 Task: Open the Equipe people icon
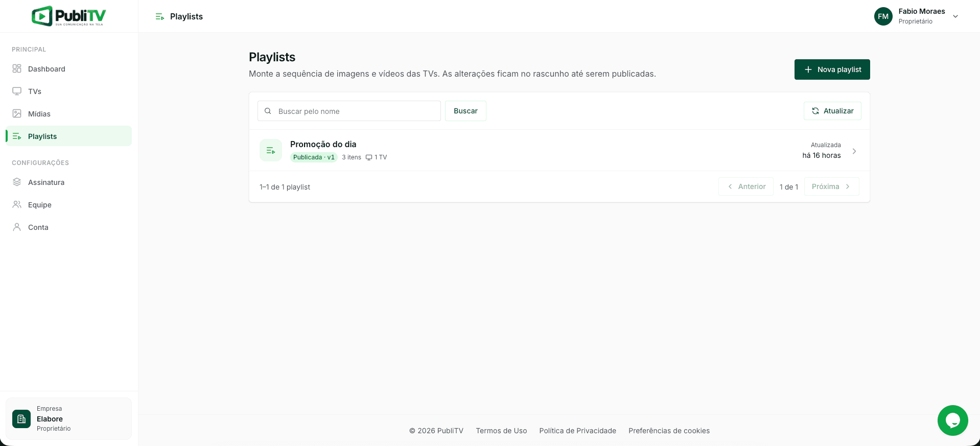pos(17,204)
